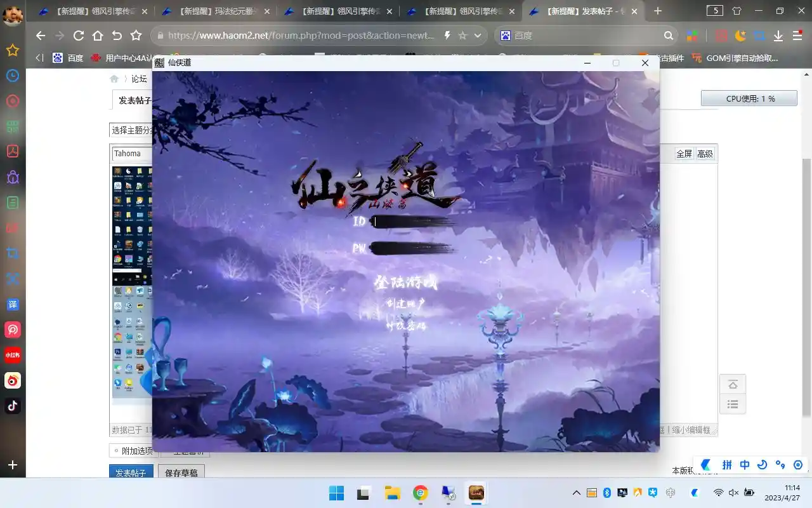Go to browser home page icon

click(98, 36)
